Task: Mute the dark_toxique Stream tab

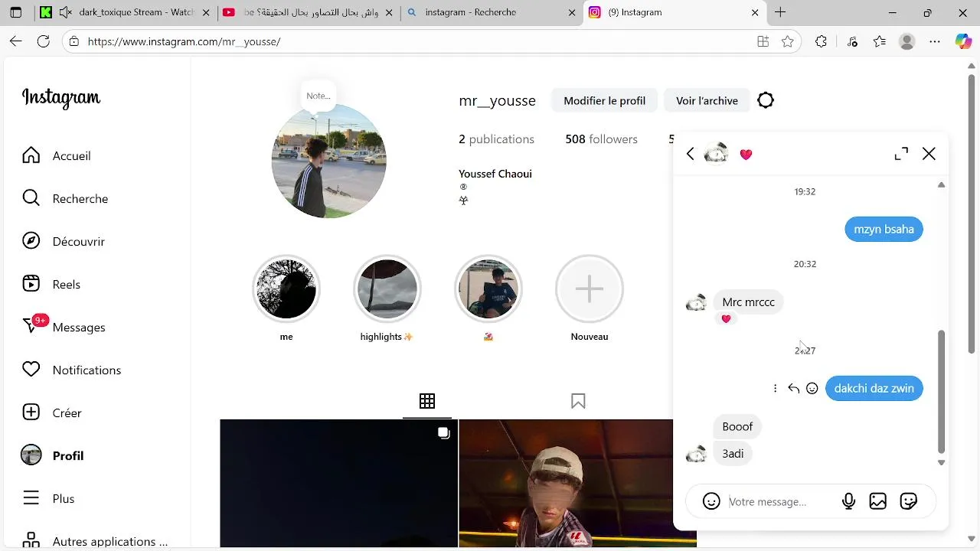Action: [66, 12]
